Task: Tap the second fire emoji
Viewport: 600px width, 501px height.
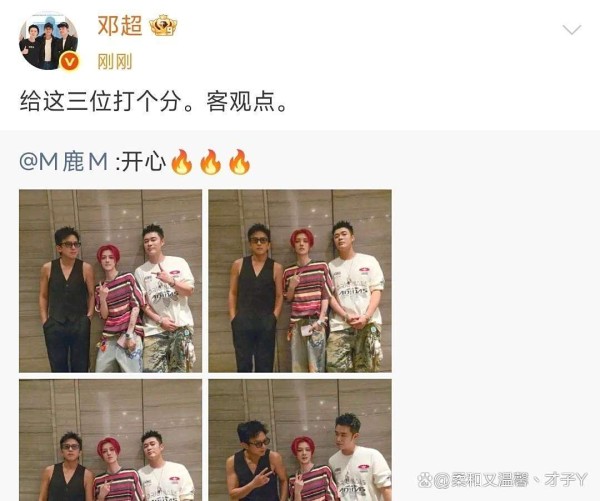Action: (x=211, y=162)
